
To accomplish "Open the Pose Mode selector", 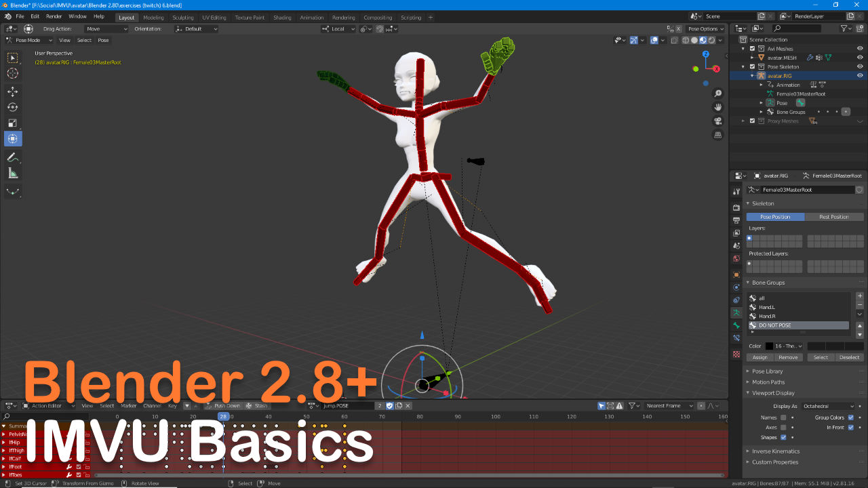I will pyautogui.click(x=28, y=40).
